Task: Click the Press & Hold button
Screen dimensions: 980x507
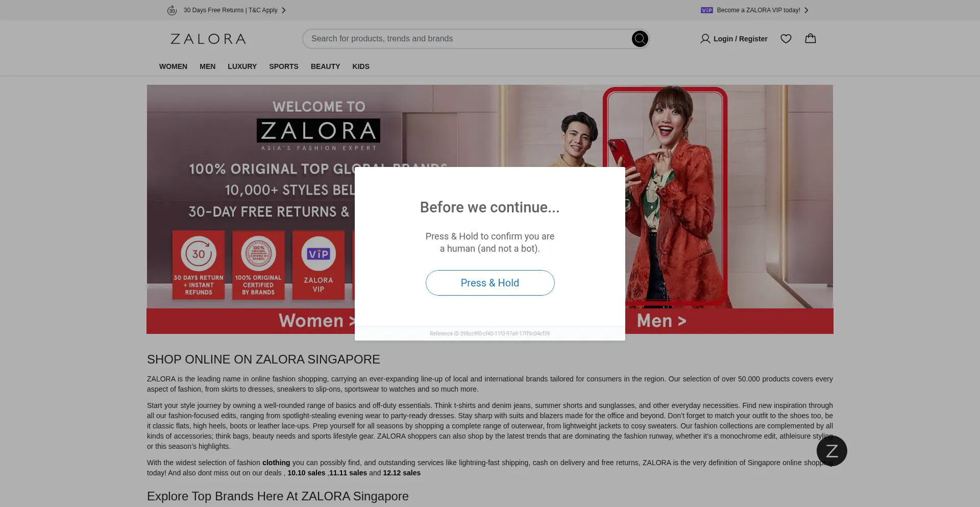Action: click(x=490, y=283)
